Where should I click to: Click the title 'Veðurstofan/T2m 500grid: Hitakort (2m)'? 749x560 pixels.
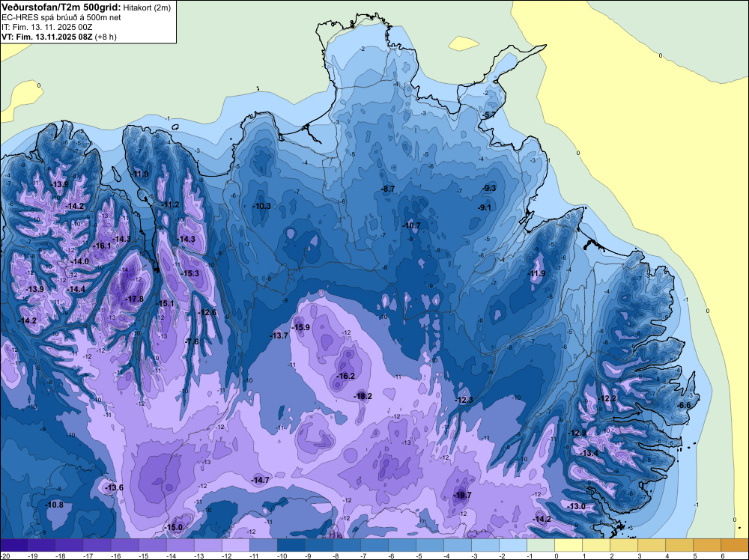click(85, 7)
